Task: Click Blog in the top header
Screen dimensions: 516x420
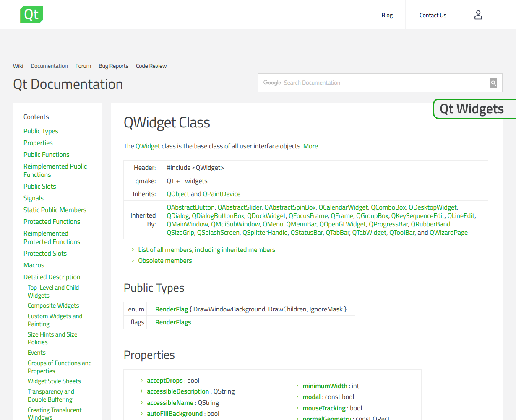Action: point(387,15)
